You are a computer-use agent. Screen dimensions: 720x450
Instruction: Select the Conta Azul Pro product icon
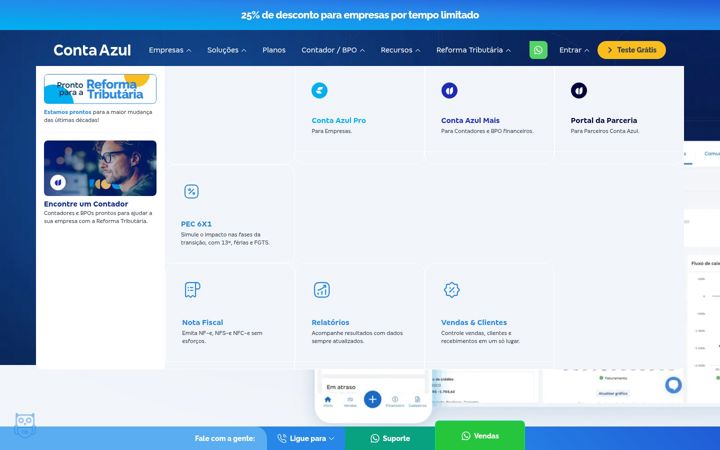click(x=320, y=90)
